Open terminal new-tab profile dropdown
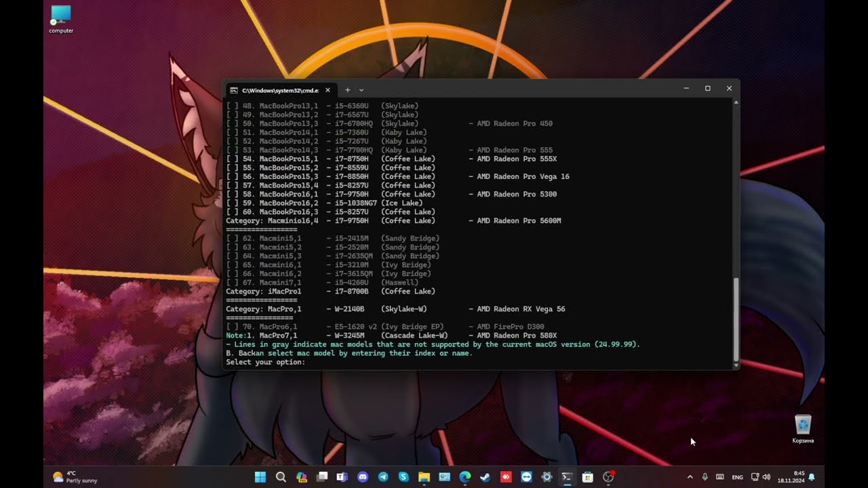The image size is (868, 488). point(361,89)
